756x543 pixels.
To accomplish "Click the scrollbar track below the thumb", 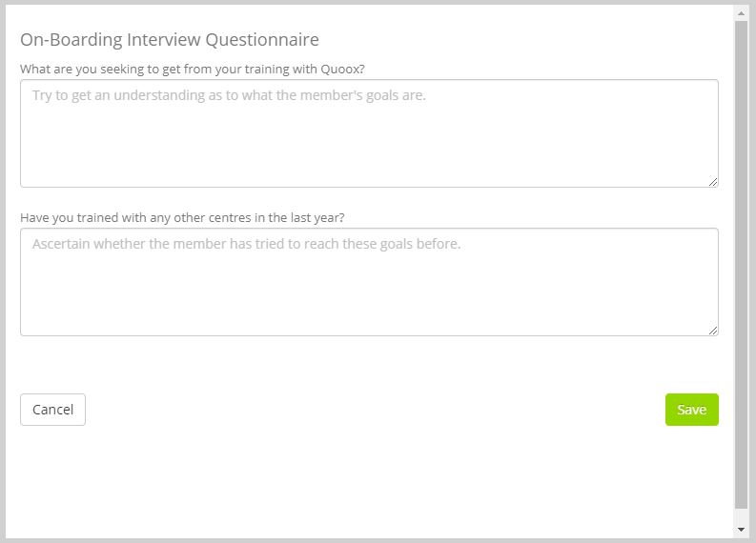I will (741, 516).
